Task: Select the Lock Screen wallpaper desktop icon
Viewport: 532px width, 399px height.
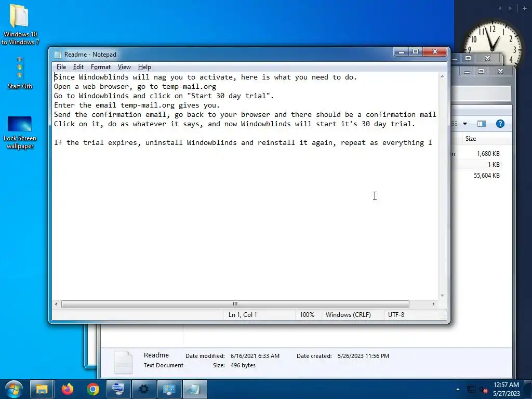Action: 20,132
